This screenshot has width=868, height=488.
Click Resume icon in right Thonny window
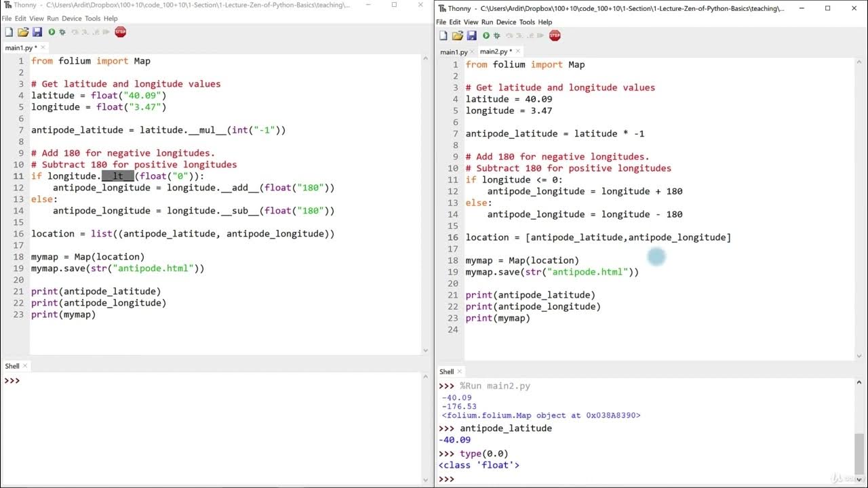539,35
